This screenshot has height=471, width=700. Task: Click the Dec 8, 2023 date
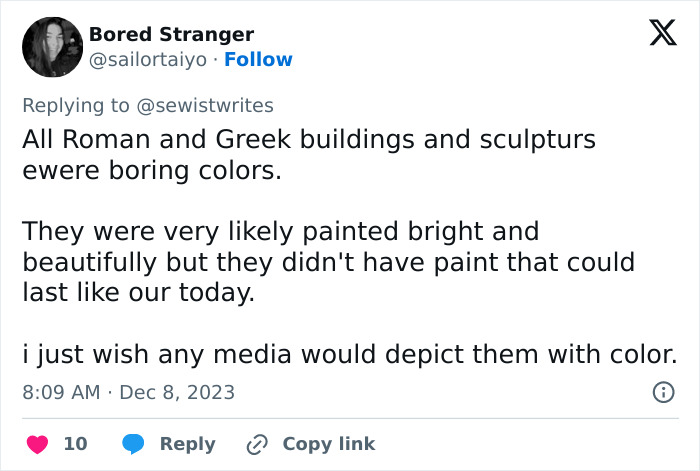[177, 392]
